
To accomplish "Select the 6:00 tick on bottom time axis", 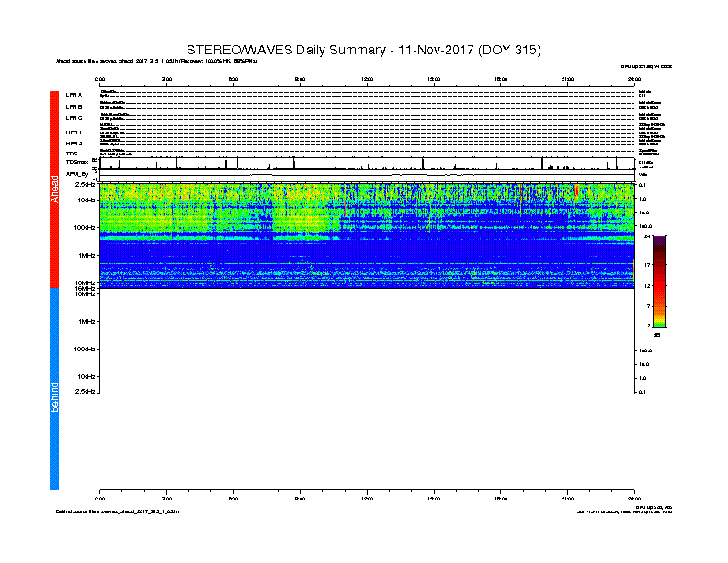I will (x=233, y=499).
